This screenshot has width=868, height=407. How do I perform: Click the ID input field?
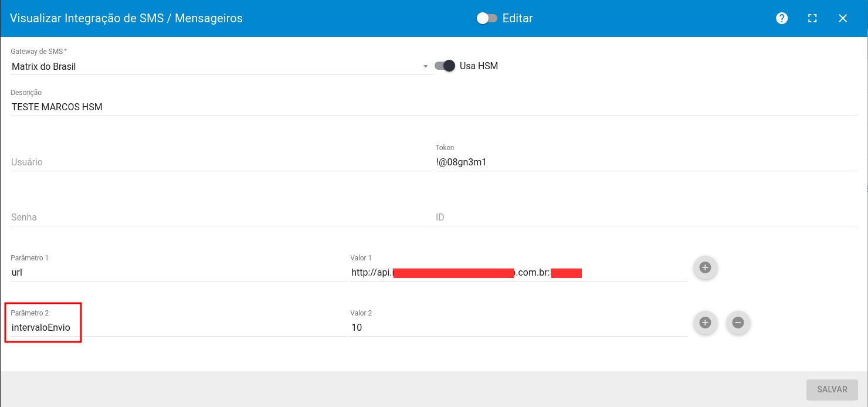point(645,218)
